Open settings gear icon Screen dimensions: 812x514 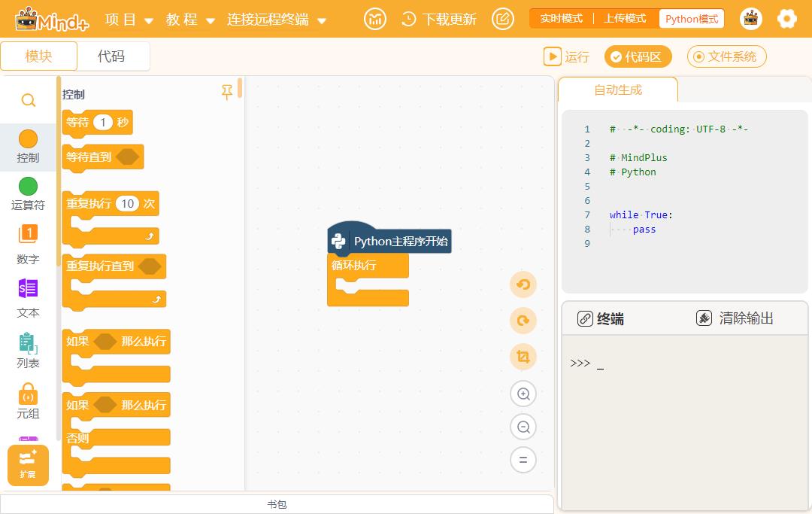786,19
